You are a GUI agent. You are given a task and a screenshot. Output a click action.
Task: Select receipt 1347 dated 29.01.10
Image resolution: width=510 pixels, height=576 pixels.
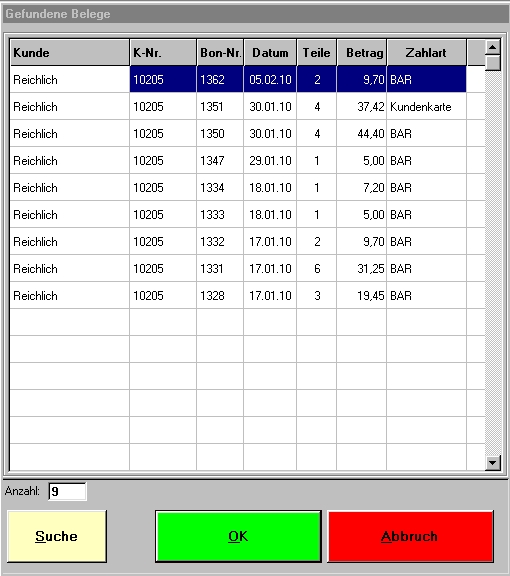pyautogui.click(x=238, y=161)
